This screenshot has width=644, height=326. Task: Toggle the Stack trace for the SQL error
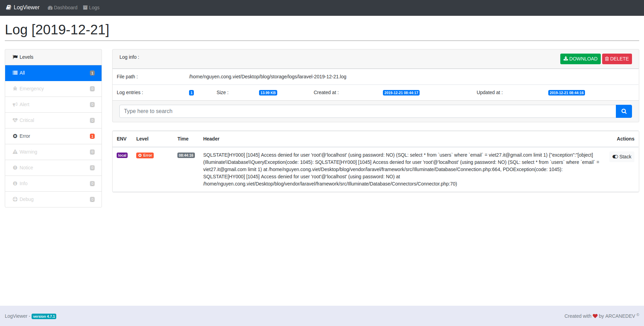pyautogui.click(x=622, y=157)
